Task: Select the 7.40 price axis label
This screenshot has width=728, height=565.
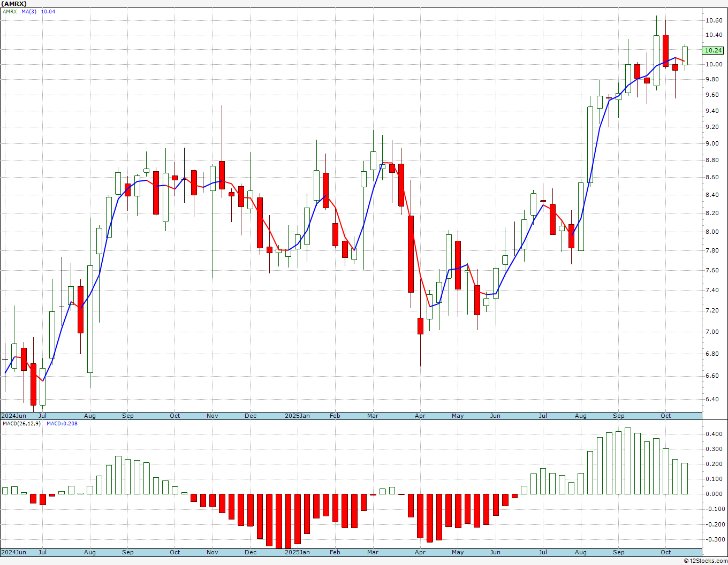Action: click(x=713, y=290)
